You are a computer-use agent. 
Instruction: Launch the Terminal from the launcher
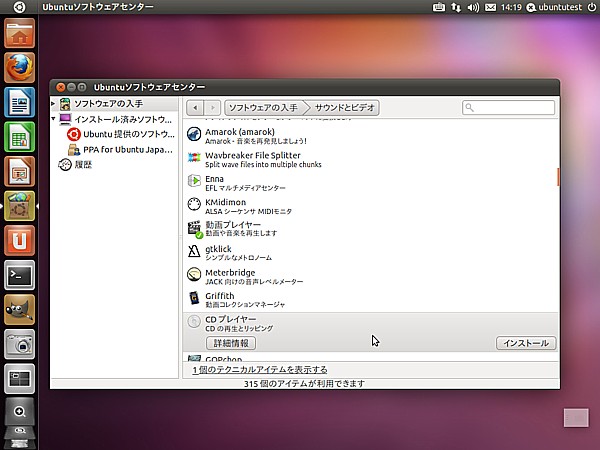[x=20, y=275]
